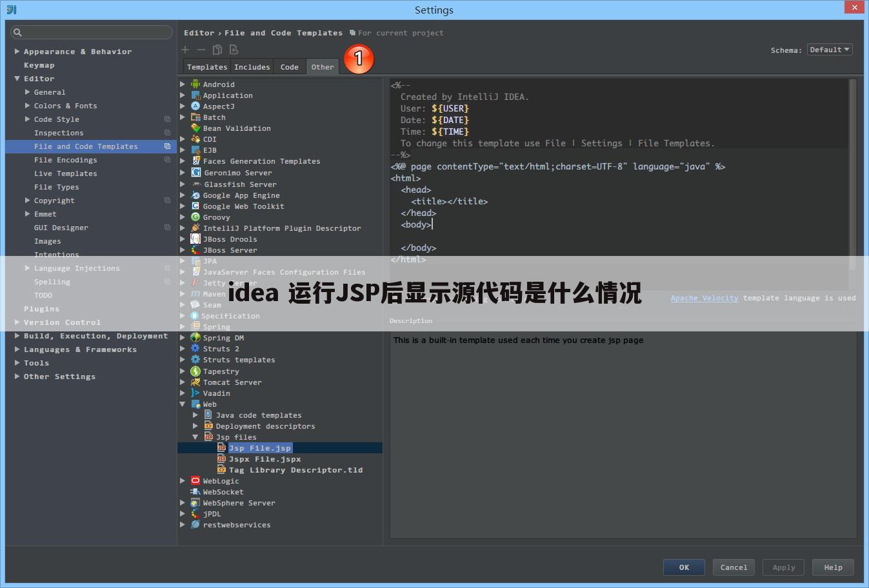Click the search magnifier icon in settings
869x588 pixels.
click(x=18, y=32)
